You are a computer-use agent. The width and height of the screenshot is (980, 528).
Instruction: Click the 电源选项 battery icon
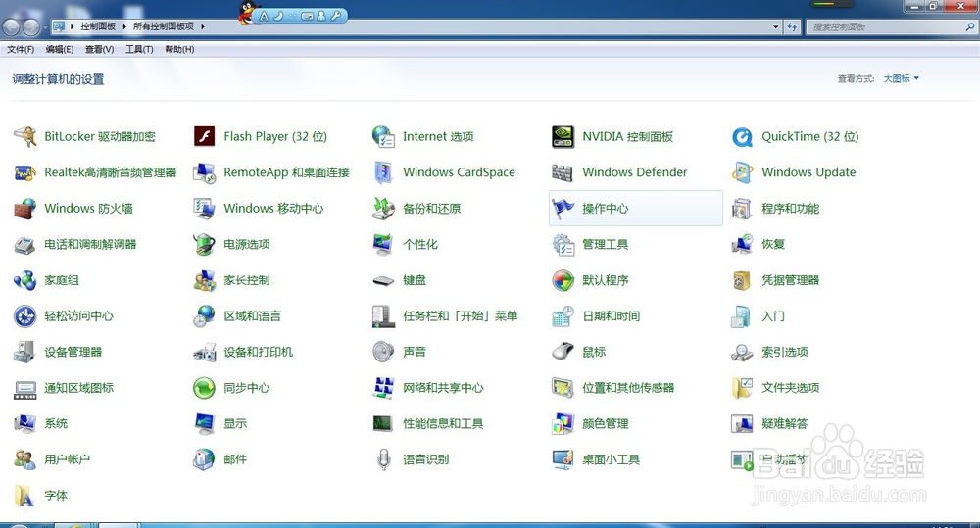point(205,244)
